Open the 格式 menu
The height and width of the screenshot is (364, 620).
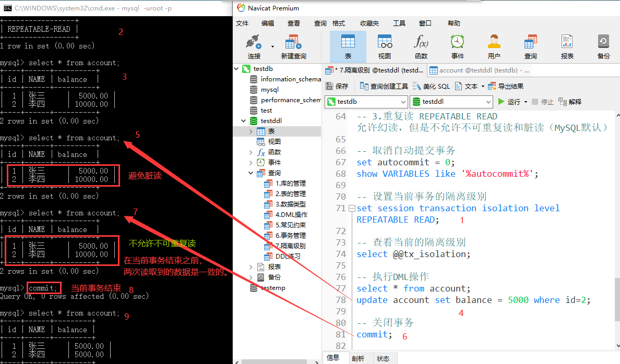click(339, 23)
